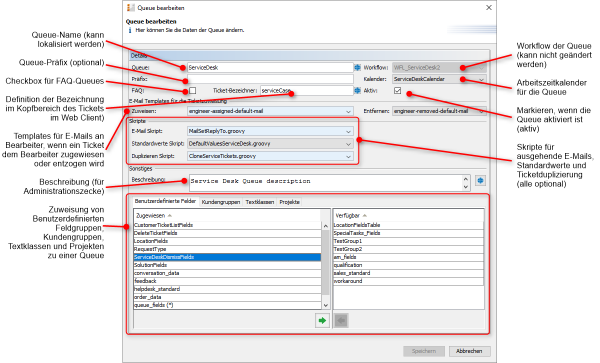
Task: Click into the Beschreibung text area
Action: [326, 183]
